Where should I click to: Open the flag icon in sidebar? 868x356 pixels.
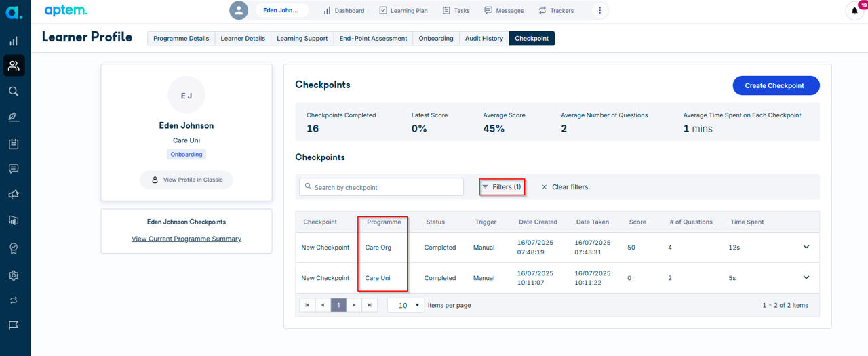[14, 325]
